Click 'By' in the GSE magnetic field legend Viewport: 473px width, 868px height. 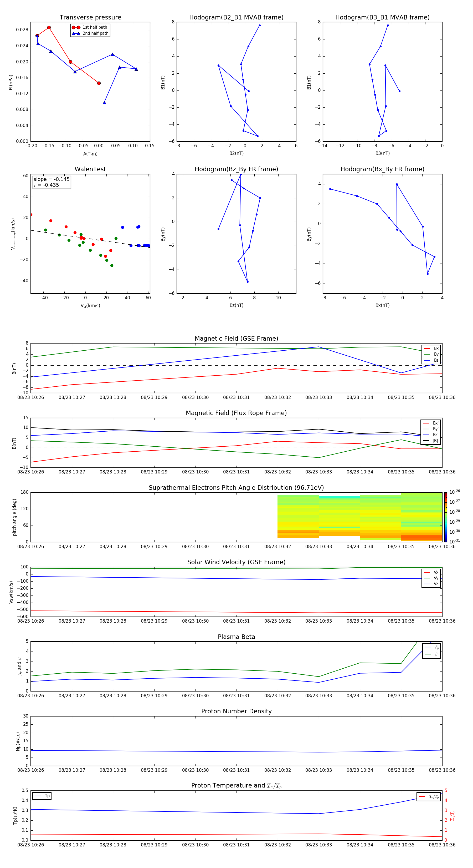click(436, 354)
